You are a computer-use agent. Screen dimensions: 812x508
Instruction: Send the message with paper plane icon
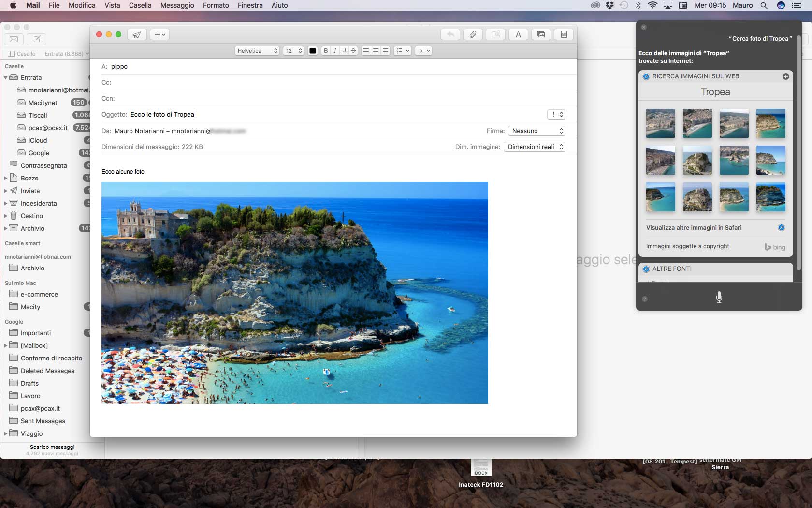tap(137, 34)
